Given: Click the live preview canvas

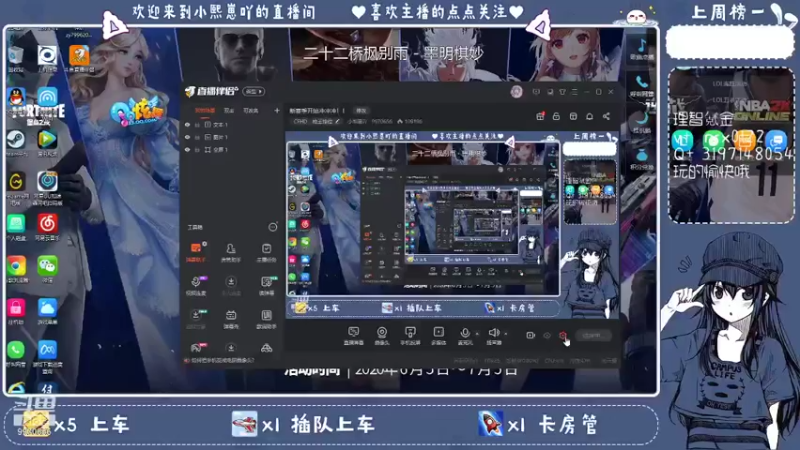Looking at the screenshot, I should point(452,225).
